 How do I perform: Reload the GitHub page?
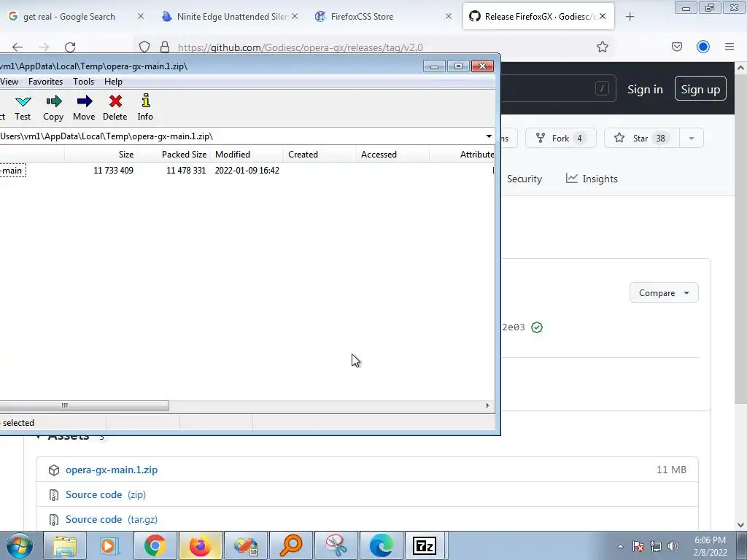click(70, 47)
